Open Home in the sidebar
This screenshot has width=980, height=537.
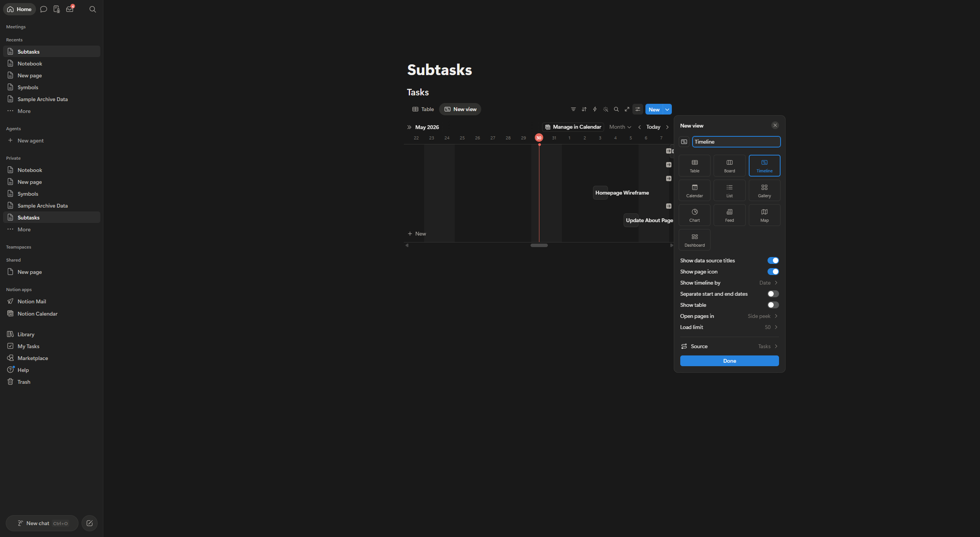tap(19, 9)
